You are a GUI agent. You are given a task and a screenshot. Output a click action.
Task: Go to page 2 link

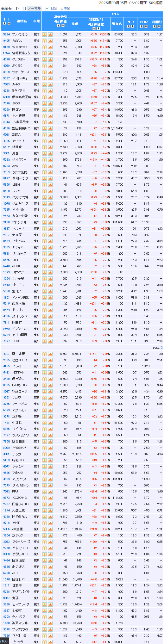[161, 347]
